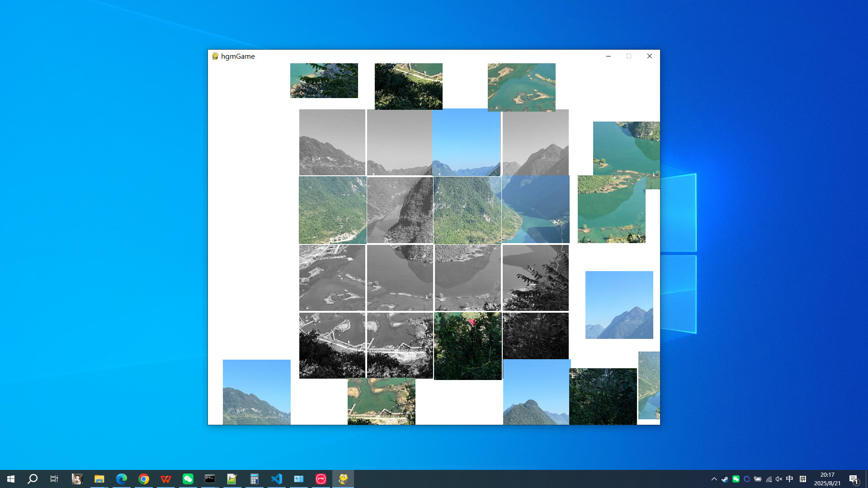868x488 pixels.
Task: Toggle Pinyin input with the 拼 icon
Action: pos(803,479)
